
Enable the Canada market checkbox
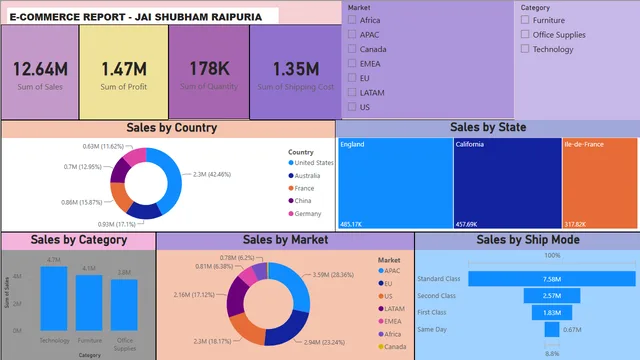(352, 49)
